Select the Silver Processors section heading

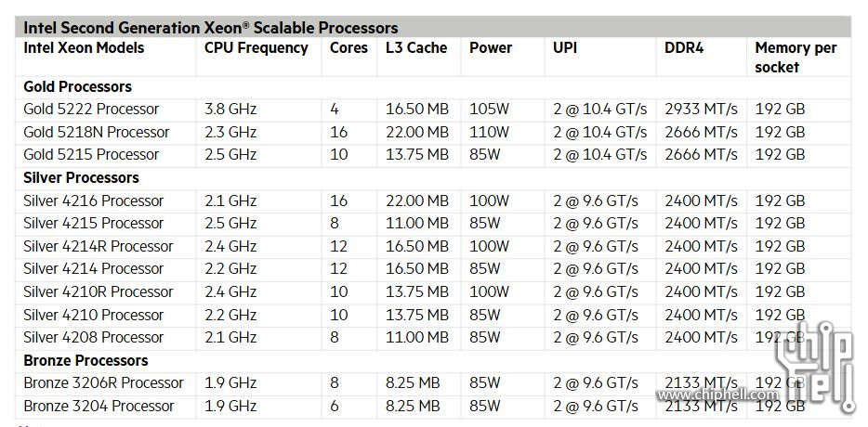[81, 177]
